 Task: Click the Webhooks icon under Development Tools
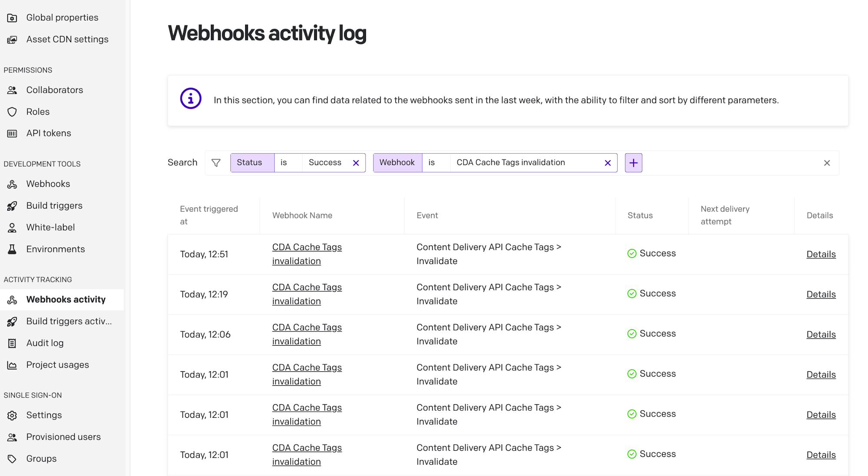tap(12, 184)
